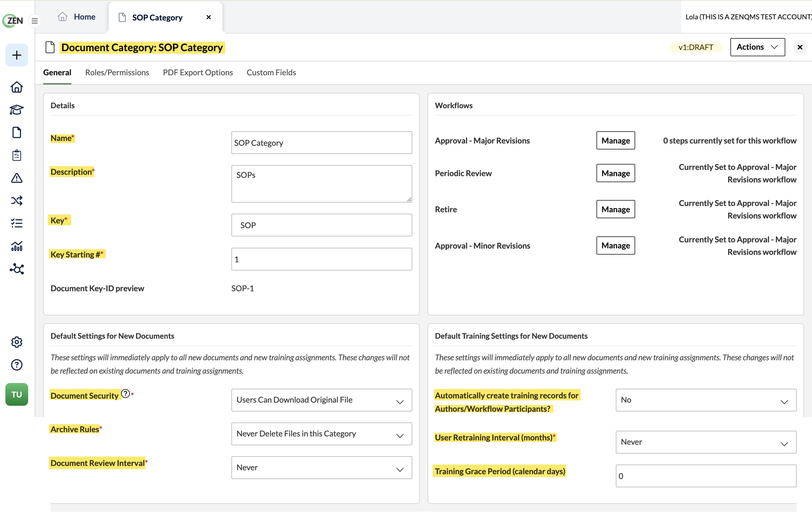Viewport: 812px width, 514px height.
Task: Expand the Document Review Interval dropdown
Action: (321, 467)
